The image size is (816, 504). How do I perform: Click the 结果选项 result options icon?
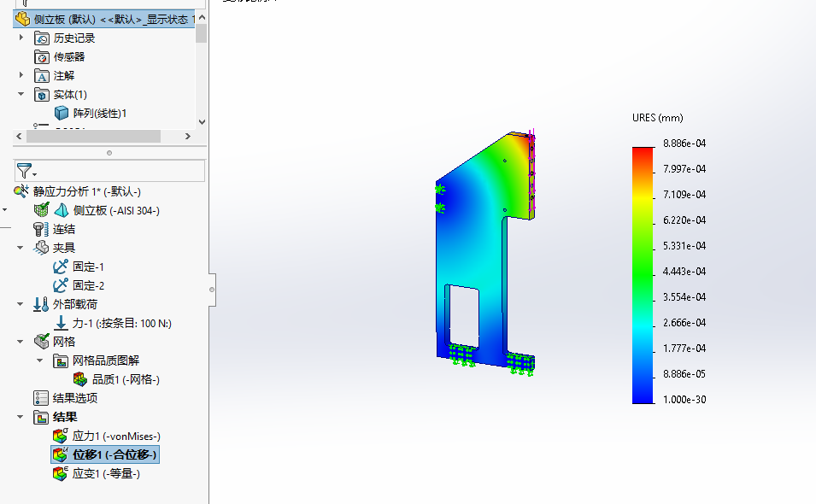coord(41,398)
